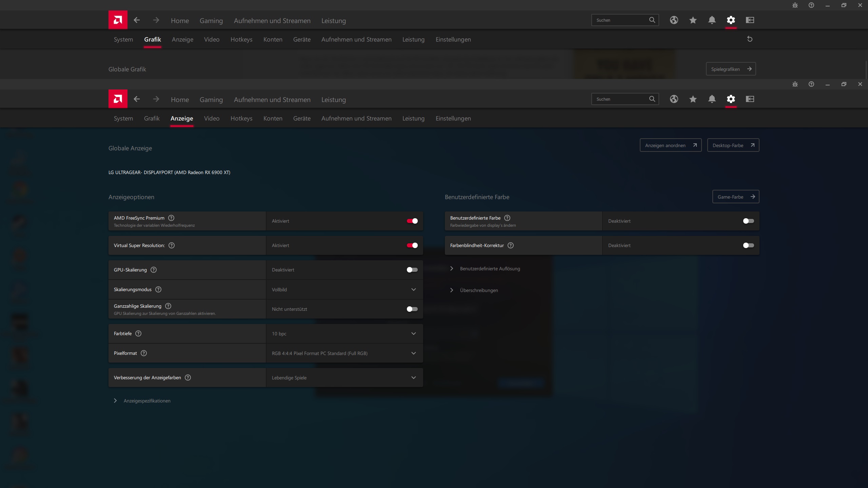The image size is (868, 488).
Task: Expand Anzeigespezifikationen section
Action: click(x=146, y=401)
